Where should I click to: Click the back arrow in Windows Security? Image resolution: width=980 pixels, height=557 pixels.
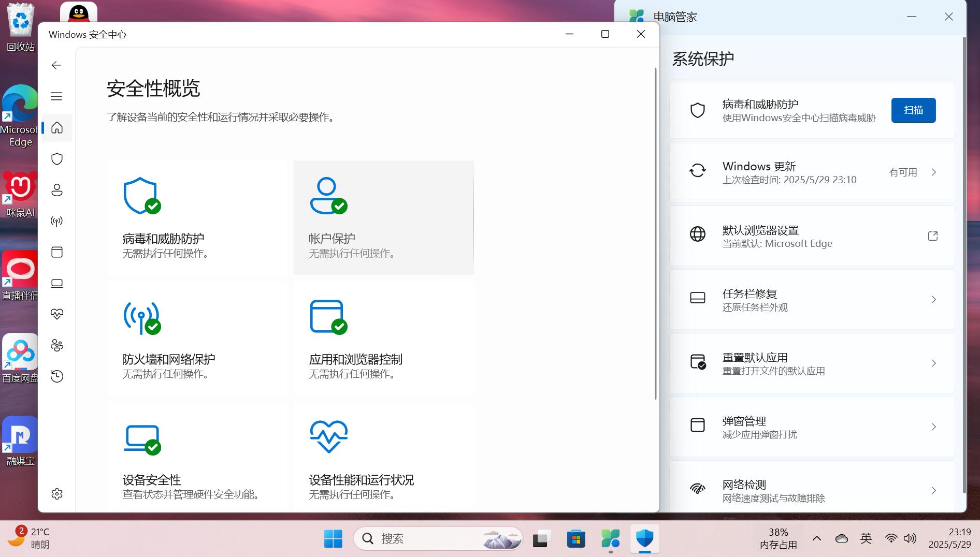click(x=57, y=65)
